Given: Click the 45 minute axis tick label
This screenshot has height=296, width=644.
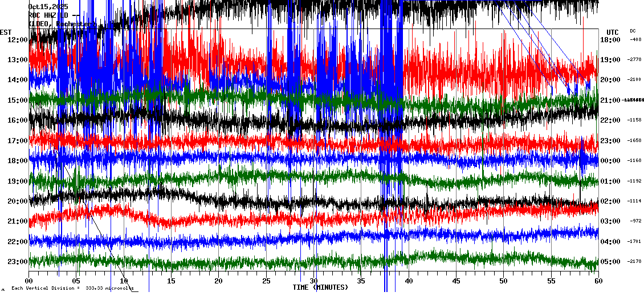Looking at the screenshot, I should (455, 281).
